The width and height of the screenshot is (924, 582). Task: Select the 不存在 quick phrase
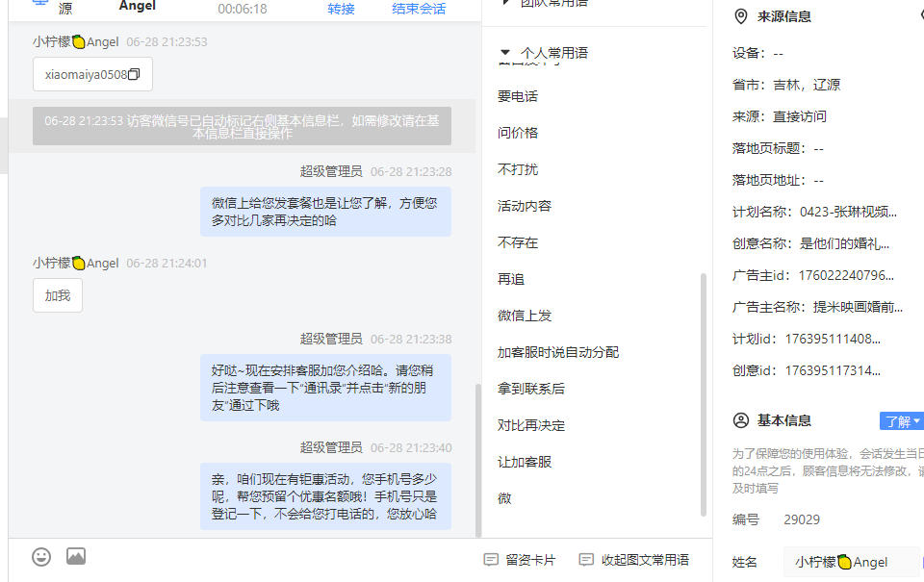pos(518,242)
